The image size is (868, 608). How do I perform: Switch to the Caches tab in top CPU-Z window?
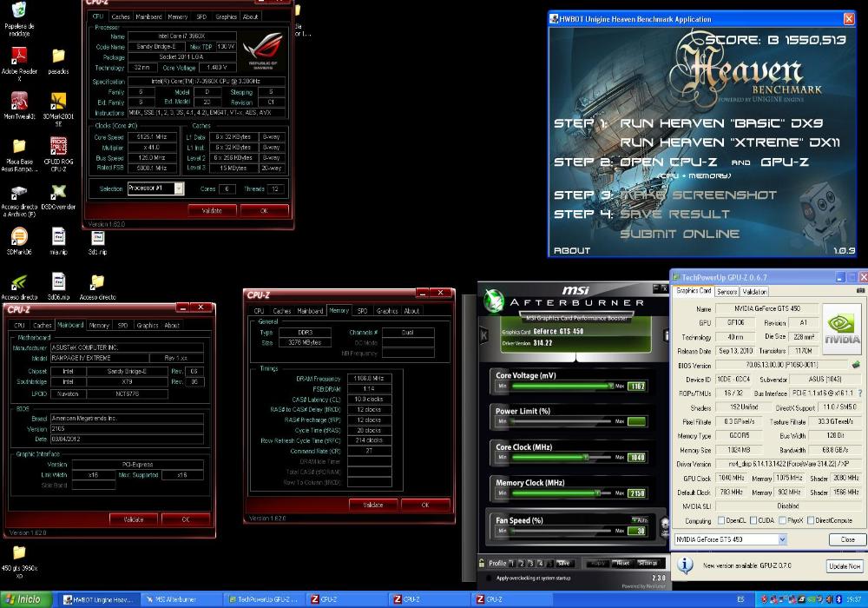(120, 17)
